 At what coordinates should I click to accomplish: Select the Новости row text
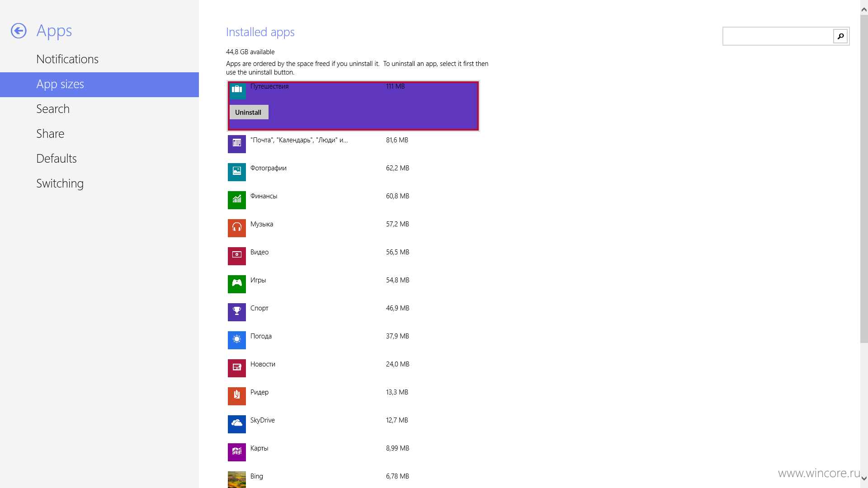263,364
